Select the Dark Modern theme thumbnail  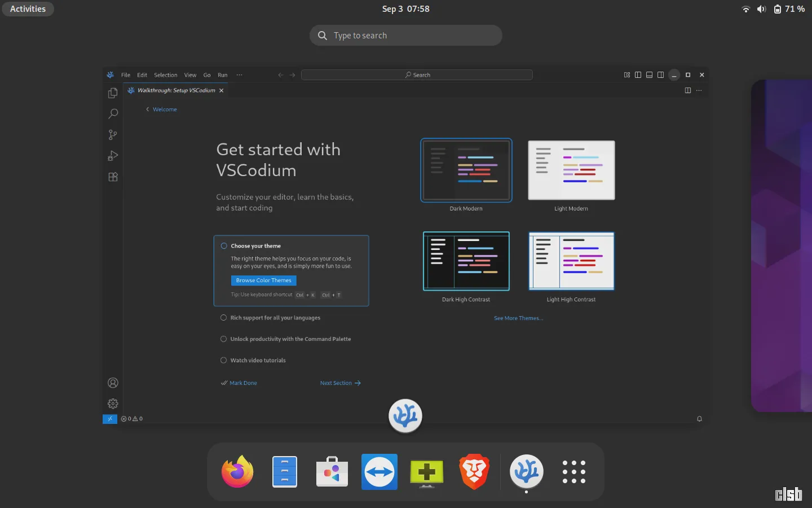click(466, 170)
